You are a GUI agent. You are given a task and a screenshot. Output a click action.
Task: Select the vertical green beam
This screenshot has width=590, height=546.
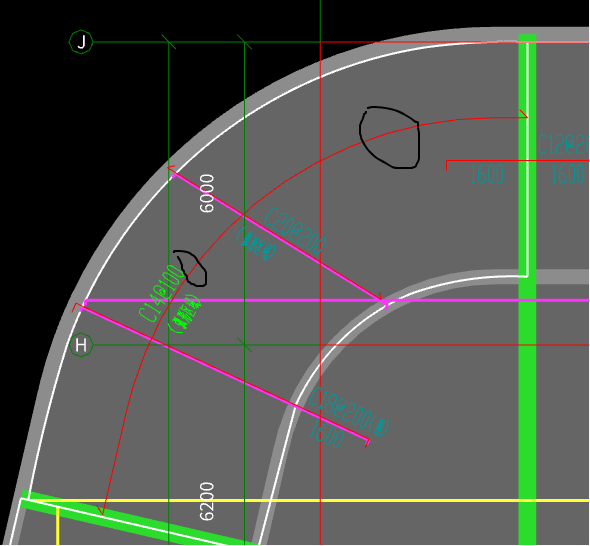click(527, 290)
